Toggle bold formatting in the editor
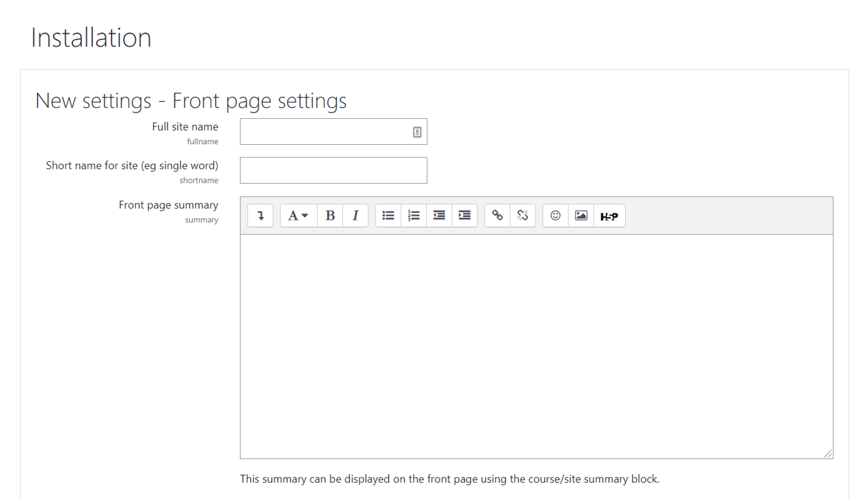The height and width of the screenshot is (499, 868). (x=330, y=215)
